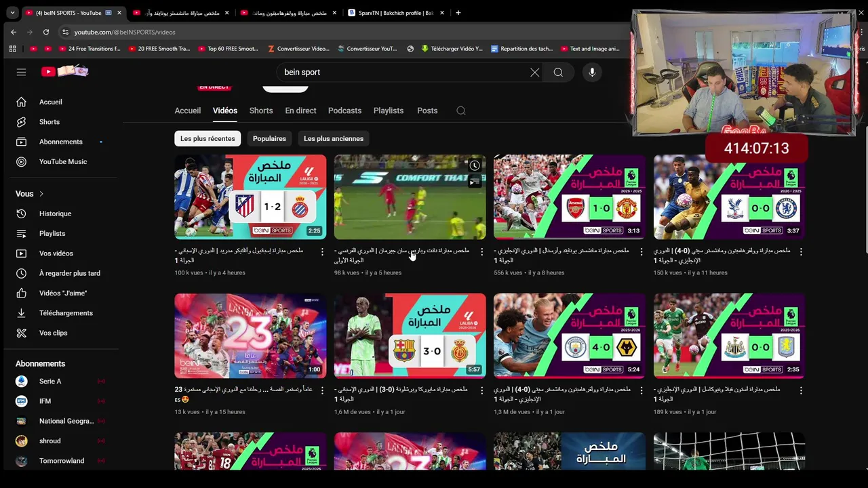Play Newcastle 0-0 Aston Villa thumbnail
868x488 pixels.
(729, 335)
